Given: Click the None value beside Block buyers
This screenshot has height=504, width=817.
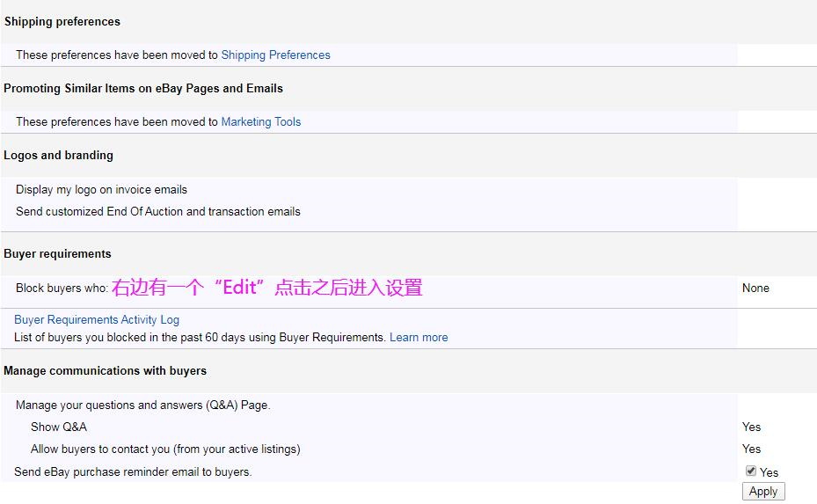Looking at the screenshot, I should point(755,288).
